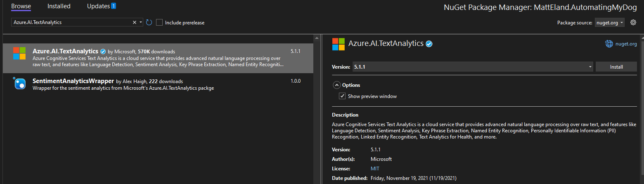Click the Updates count badge

[x=114, y=6]
